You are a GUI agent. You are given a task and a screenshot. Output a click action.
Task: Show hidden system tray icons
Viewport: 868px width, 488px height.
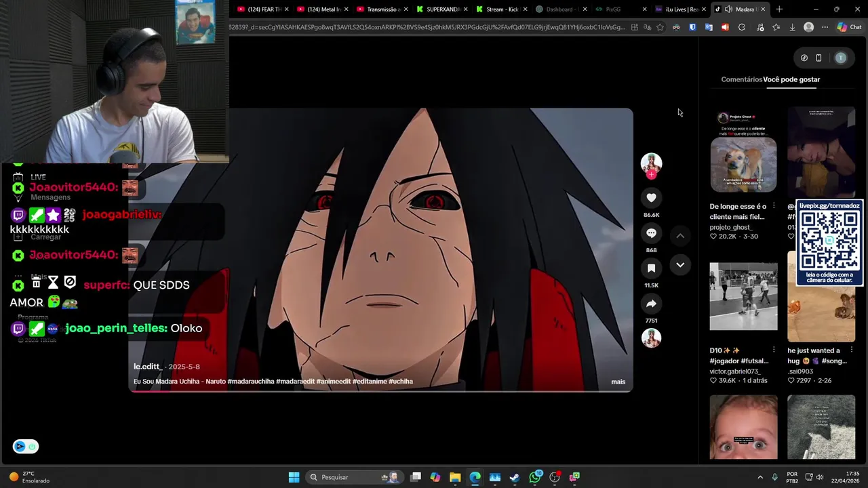coord(760,477)
